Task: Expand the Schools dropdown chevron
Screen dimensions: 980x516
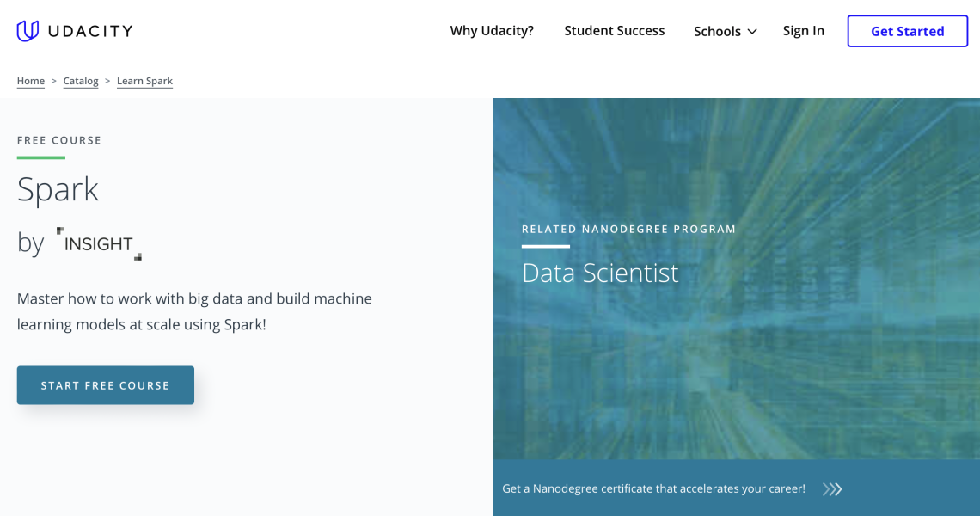Action: 752,31
